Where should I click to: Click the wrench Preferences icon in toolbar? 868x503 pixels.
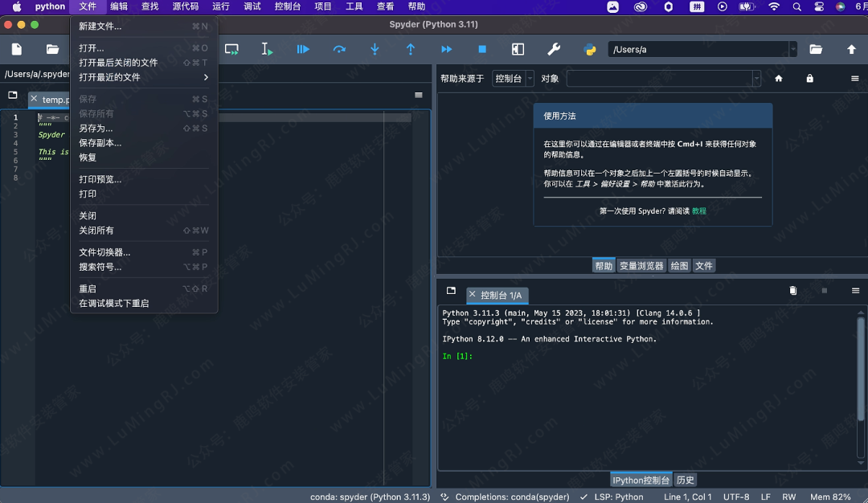click(554, 50)
